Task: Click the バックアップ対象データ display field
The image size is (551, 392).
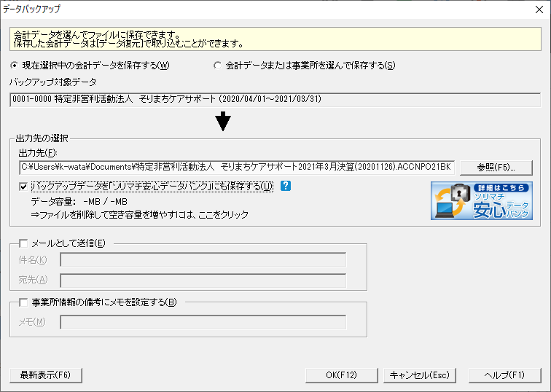Action: coord(270,99)
